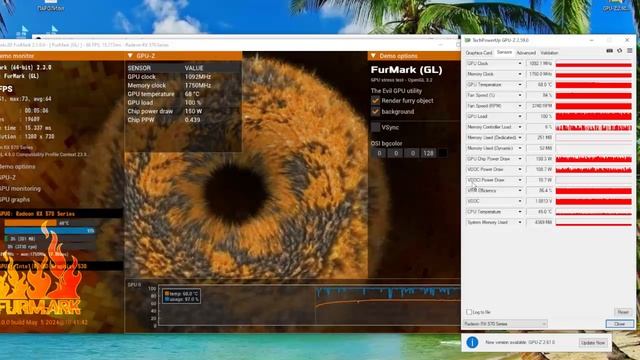The height and width of the screenshot is (360, 640).
Task: Open the GPU-Z desktop shortcut icon
Action: click(616, 4)
